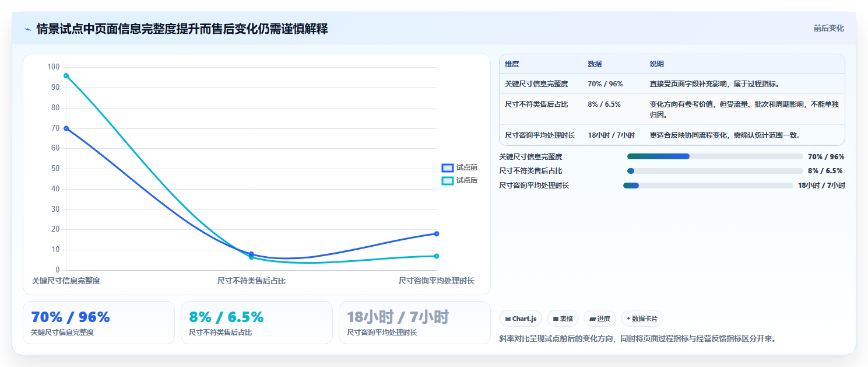This screenshot has width=868, height=367.
Task: Click the 数据 column header
Action: point(595,64)
